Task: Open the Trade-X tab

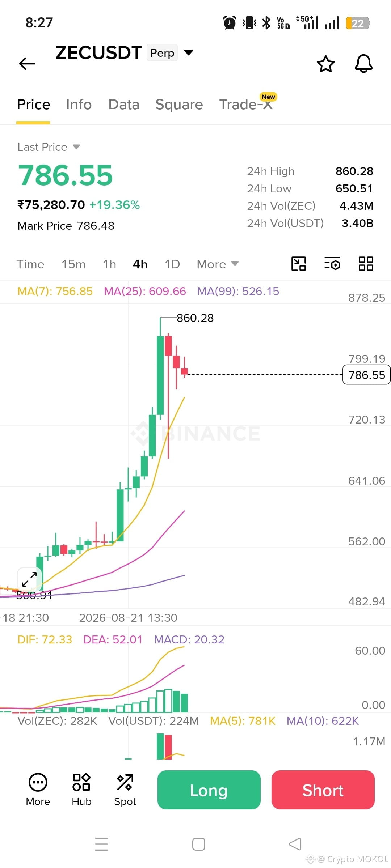Action: 246,105
